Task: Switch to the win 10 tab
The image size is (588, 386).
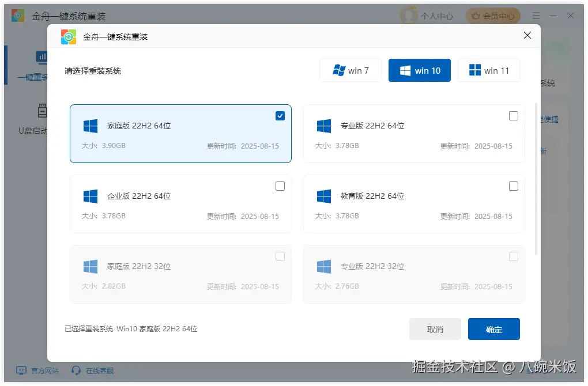Action: (419, 70)
